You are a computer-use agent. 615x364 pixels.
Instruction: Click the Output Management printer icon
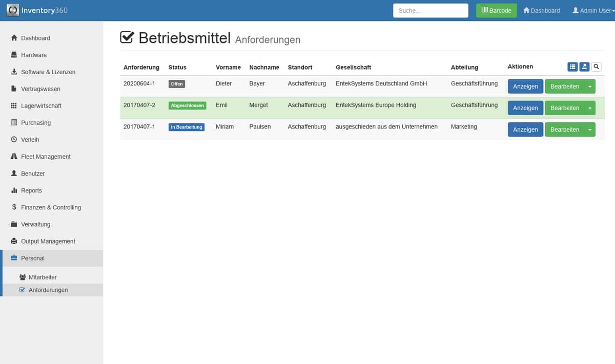point(14,241)
